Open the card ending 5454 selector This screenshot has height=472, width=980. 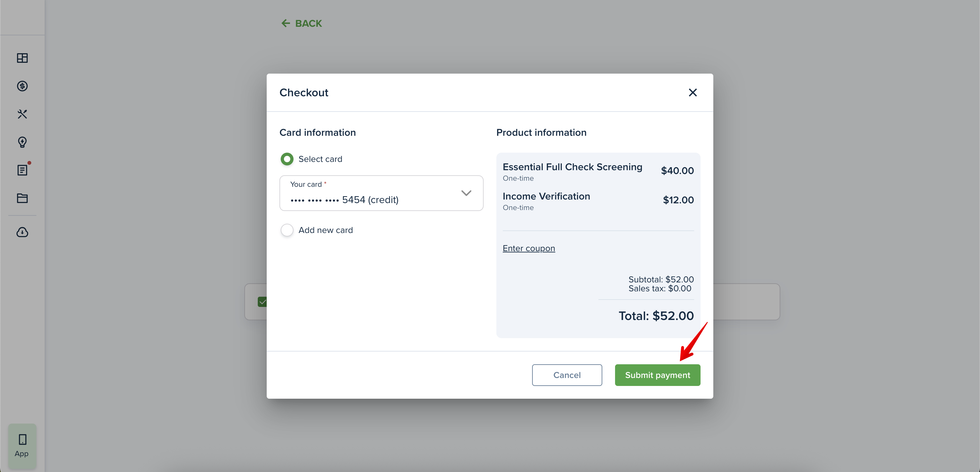381,193
